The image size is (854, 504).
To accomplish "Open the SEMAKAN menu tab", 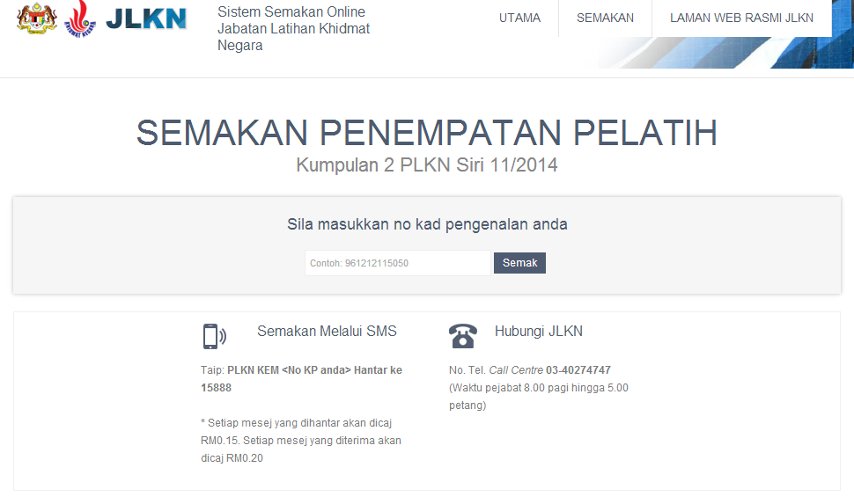I will pos(605,18).
